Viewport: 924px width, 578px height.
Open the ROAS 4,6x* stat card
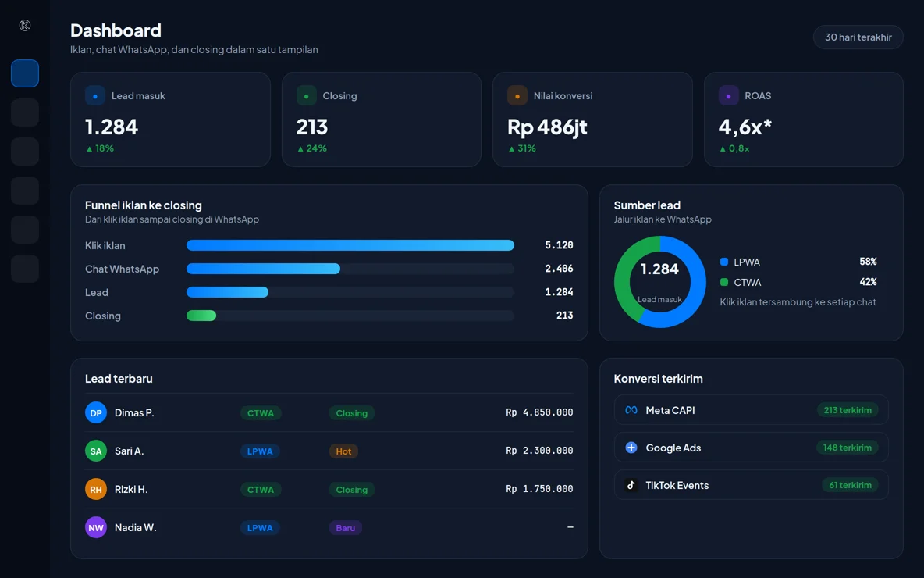(x=804, y=120)
